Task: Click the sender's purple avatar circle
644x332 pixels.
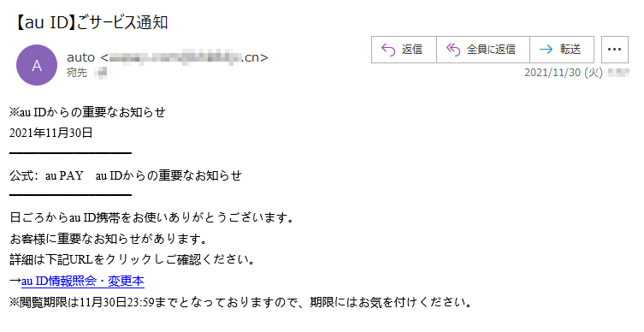Action: tap(37, 65)
